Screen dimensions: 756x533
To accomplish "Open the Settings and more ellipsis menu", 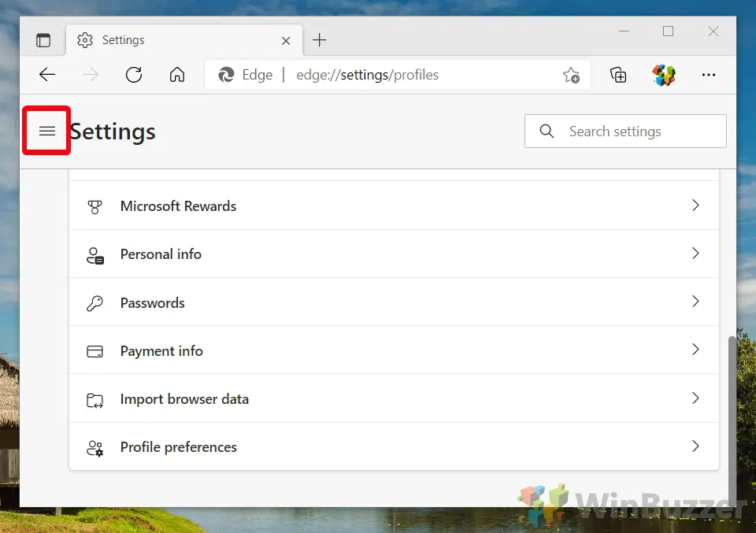I will pos(708,75).
